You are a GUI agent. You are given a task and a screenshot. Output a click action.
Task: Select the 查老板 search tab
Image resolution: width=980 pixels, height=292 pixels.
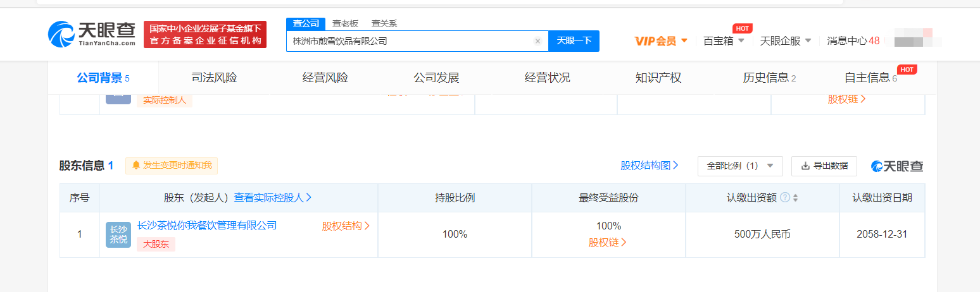click(345, 23)
